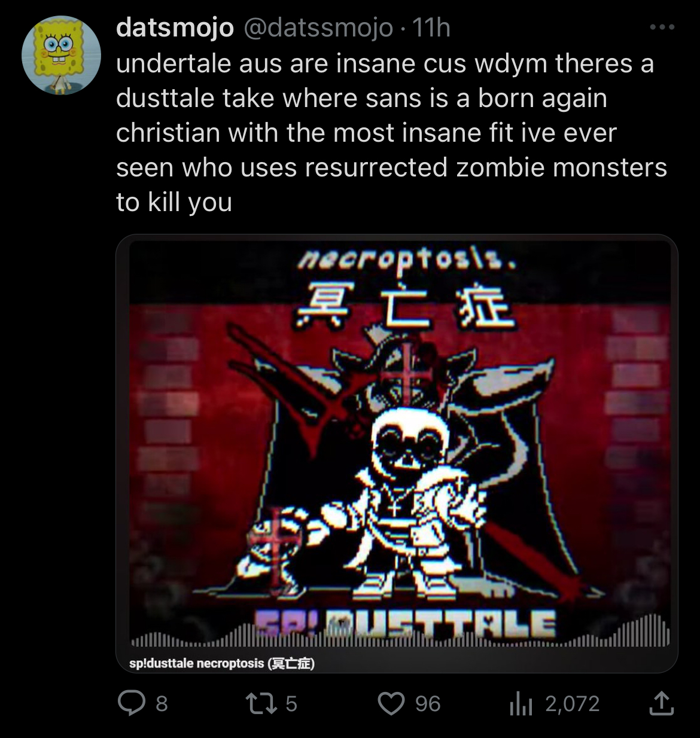Open the @datssmojo handle link
The height and width of the screenshot is (738, 700).
click(x=317, y=28)
